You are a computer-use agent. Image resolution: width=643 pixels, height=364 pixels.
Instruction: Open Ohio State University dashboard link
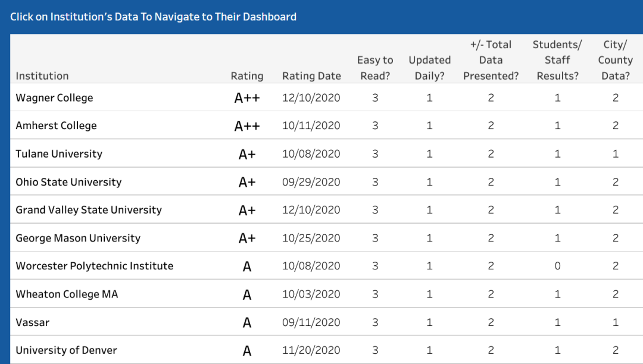tap(68, 182)
